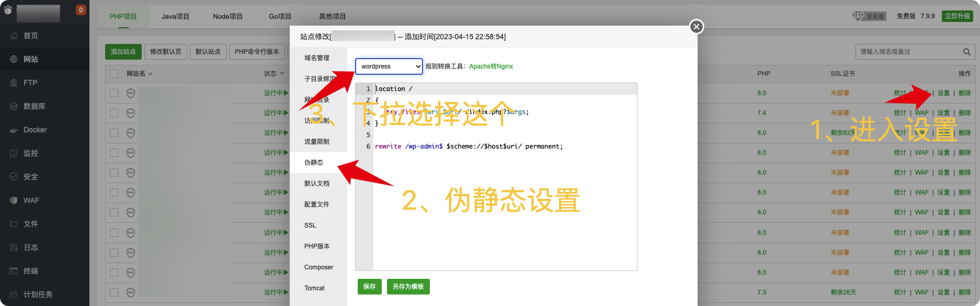The width and height of the screenshot is (980, 306).
Task: Click 日志 log icon in sidebar
Action: click(14, 247)
